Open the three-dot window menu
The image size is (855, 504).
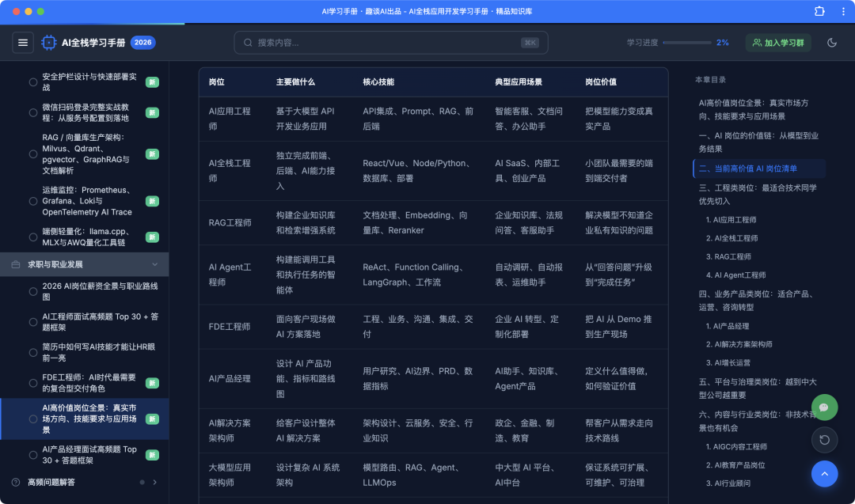843,11
